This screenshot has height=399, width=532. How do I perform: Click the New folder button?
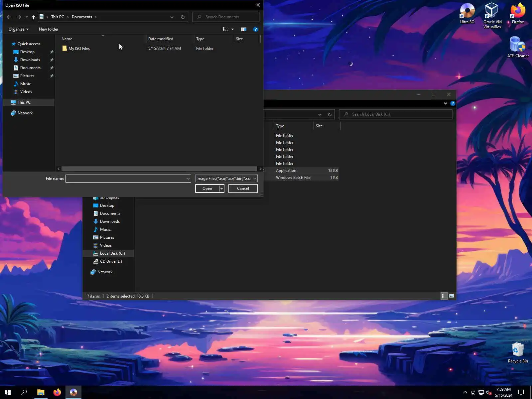49,29
